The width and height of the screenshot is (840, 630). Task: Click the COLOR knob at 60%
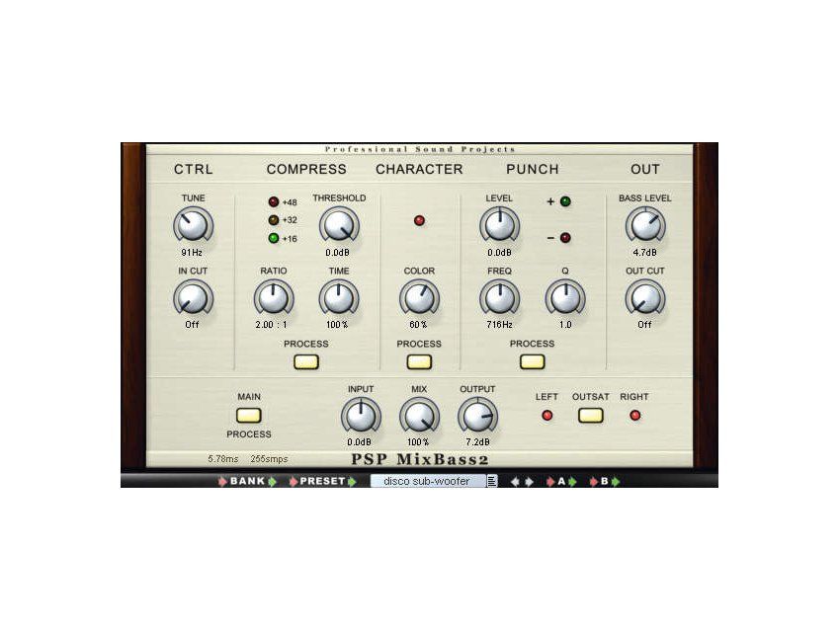(419, 298)
